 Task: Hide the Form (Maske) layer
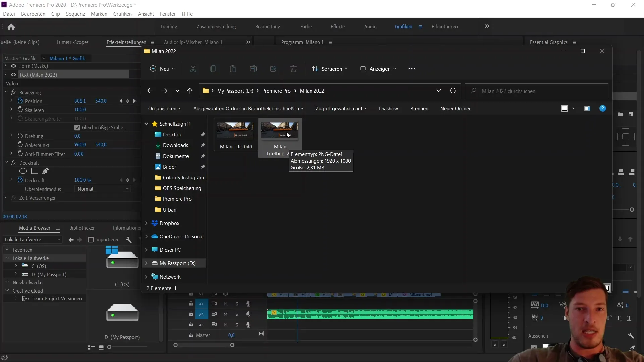click(14, 66)
